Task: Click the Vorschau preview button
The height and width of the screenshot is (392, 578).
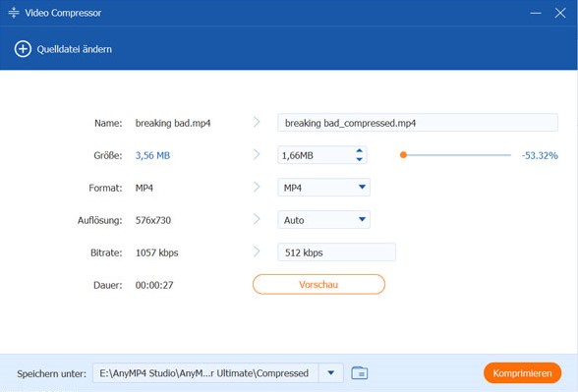Action: coord(318,285)
